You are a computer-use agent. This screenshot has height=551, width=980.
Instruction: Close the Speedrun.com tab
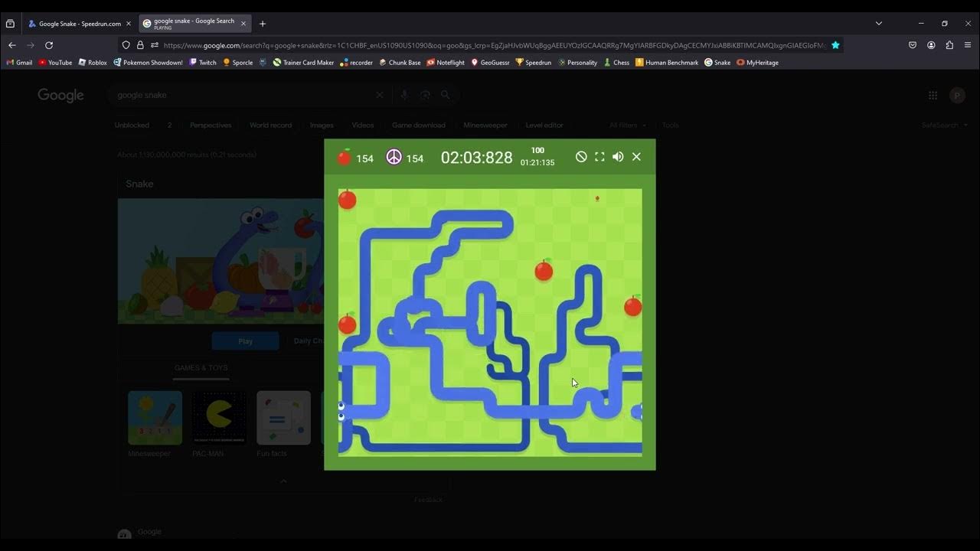pyautogui.click(x=128, y=24)
